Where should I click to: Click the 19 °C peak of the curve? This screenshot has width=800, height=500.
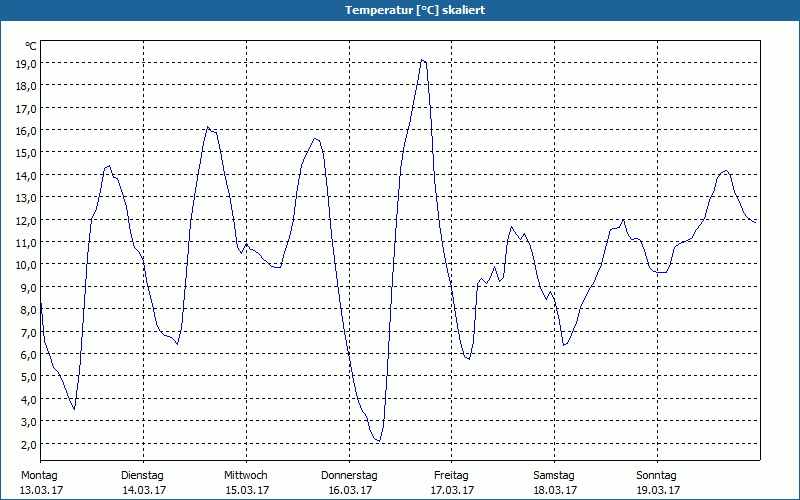(422, 60)
